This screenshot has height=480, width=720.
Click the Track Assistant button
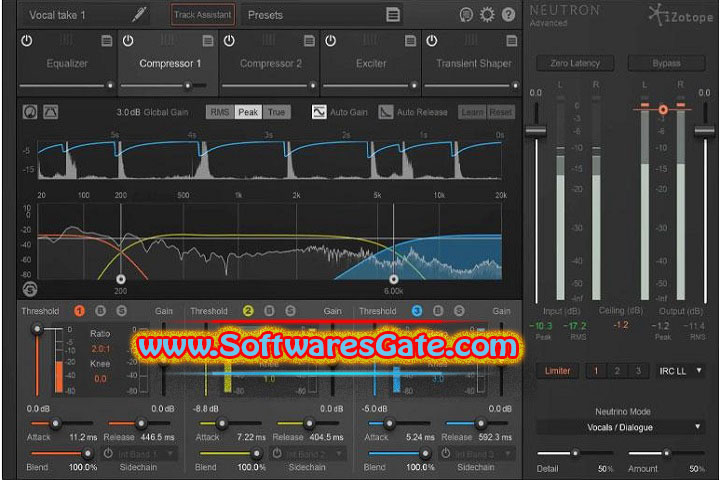pos(202,15)
